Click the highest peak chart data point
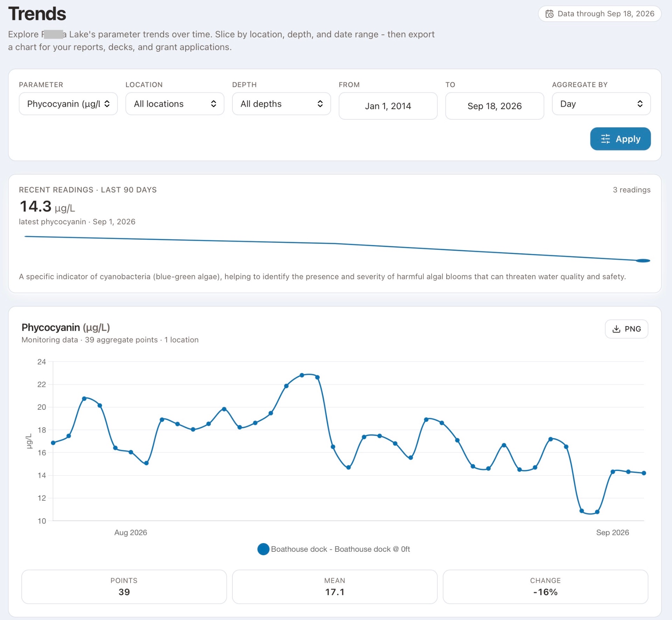This screenshot has height=620, width=672. (x=302, y=375)
